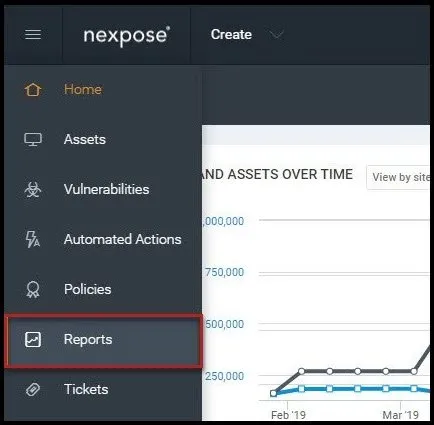This screenshot has width=434, height=425.
Task: Expand the chevron next to Create
Action: [x=276, y=34]
